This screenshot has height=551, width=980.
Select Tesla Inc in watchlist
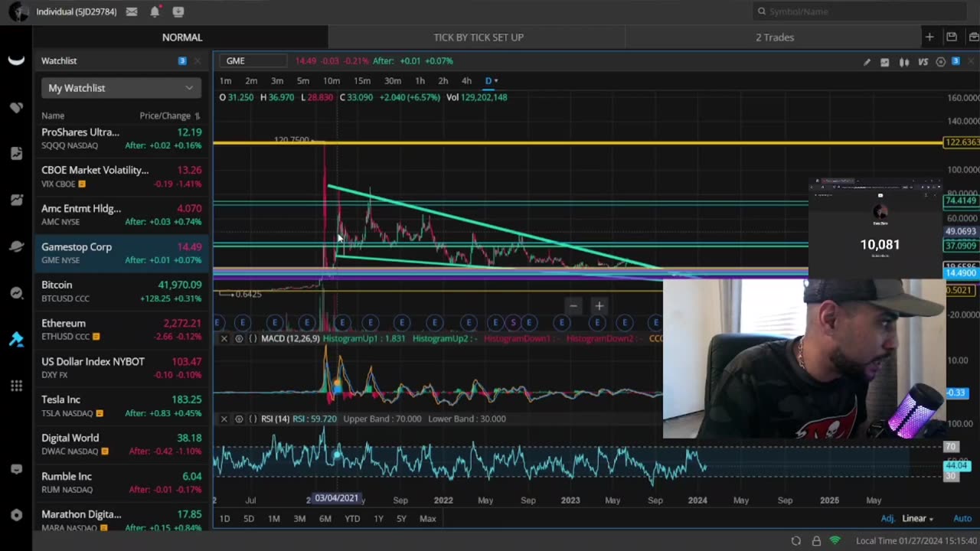click(x=121, y=406)
